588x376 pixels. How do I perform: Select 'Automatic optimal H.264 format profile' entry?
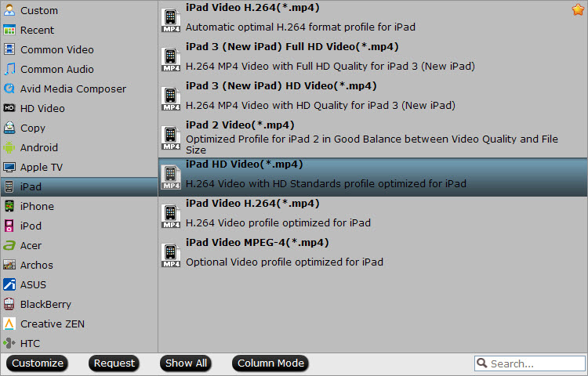pos(372,20)
